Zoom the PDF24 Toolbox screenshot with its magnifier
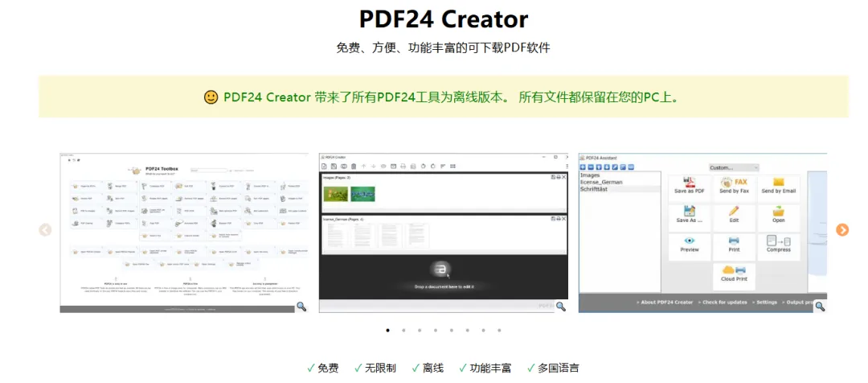Viewport: 868px width, 383px height. click(301, 306)
